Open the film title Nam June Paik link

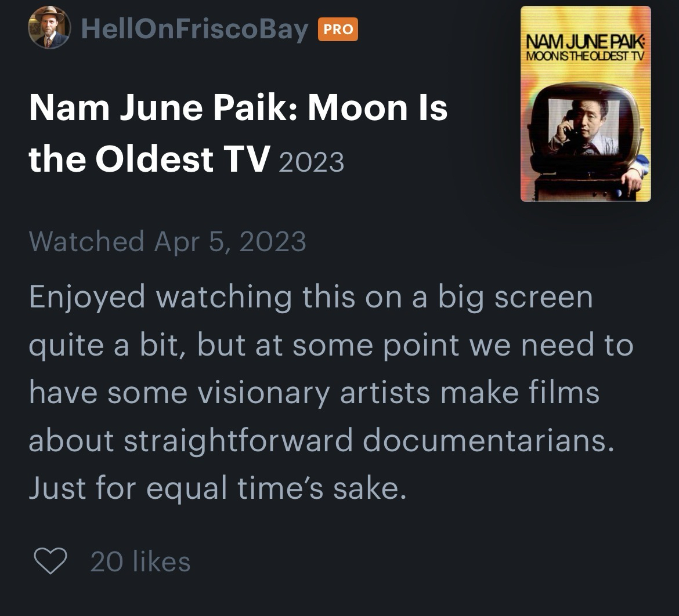(x=238, y=108)
